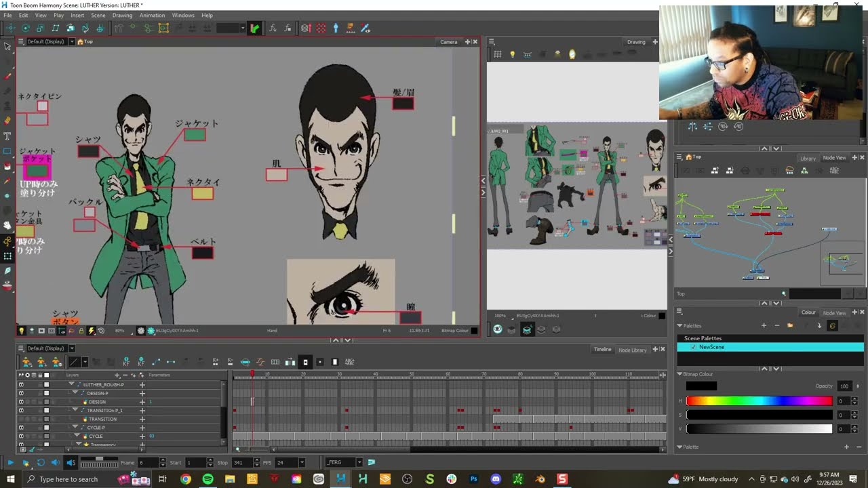
Task: Click the Add Keyframe KF+ icon in timeline
Action: [x=126, y=362]
